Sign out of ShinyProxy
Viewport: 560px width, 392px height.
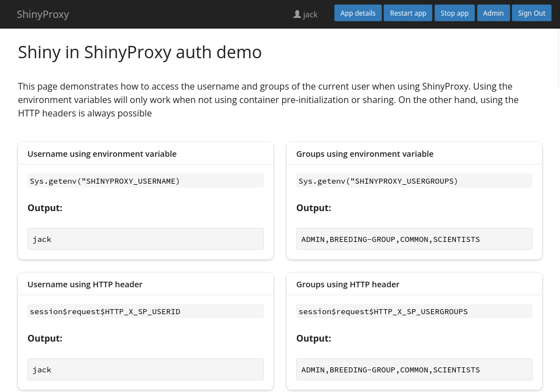[531, 13]
